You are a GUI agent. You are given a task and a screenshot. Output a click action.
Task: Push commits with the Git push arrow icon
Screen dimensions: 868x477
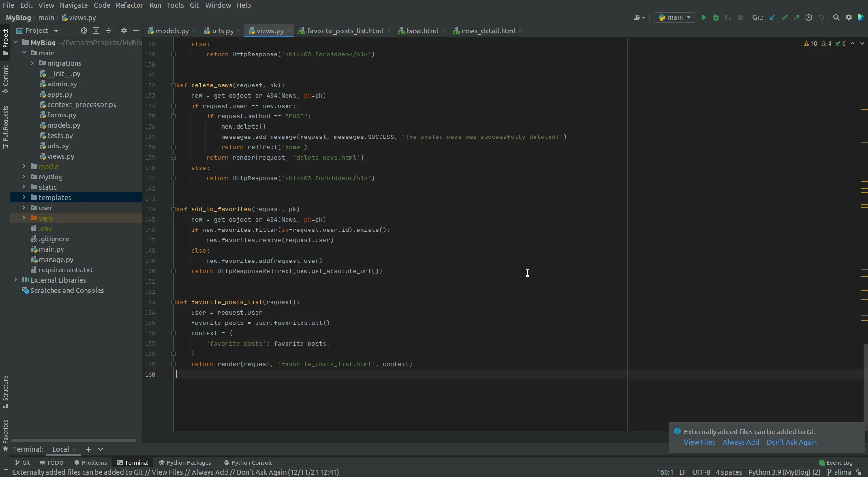tap(797, 17)
